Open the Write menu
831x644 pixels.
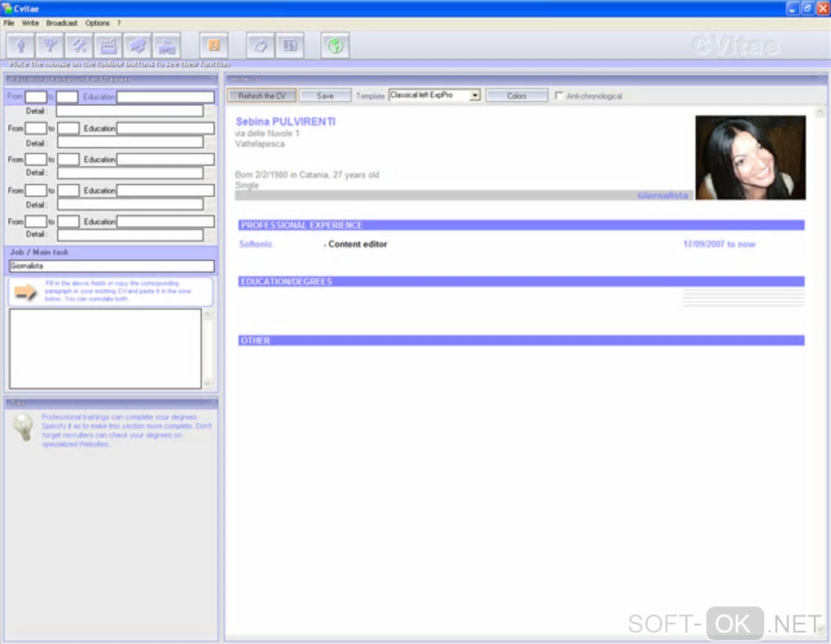(x=30, y=23)
